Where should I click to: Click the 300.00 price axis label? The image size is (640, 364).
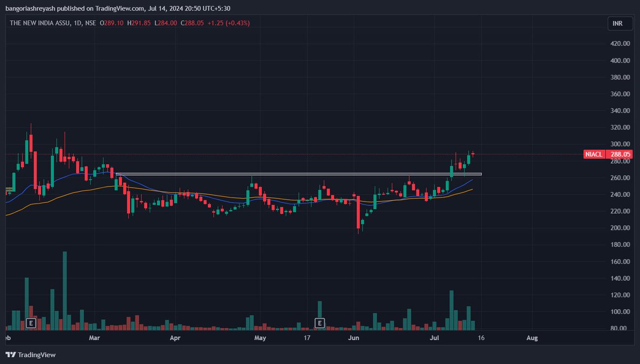[621, 144]
